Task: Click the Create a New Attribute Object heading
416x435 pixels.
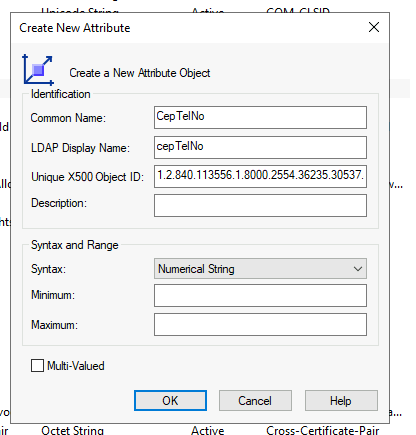Action: [x=140, y=73]
